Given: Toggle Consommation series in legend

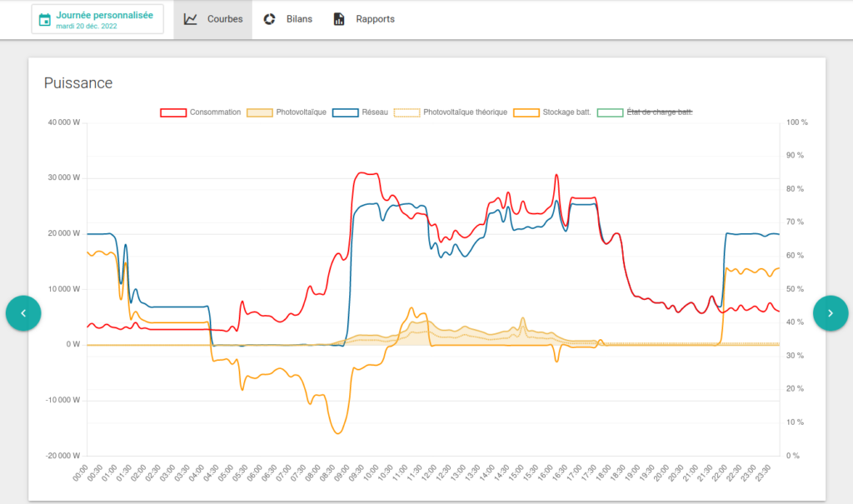Looking at the screenshot, I should (201, 112).
